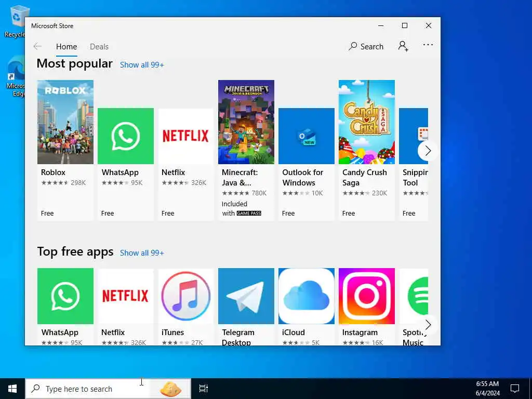Open Netflix icon in Most popular row
532x399 pixels.
185,136
